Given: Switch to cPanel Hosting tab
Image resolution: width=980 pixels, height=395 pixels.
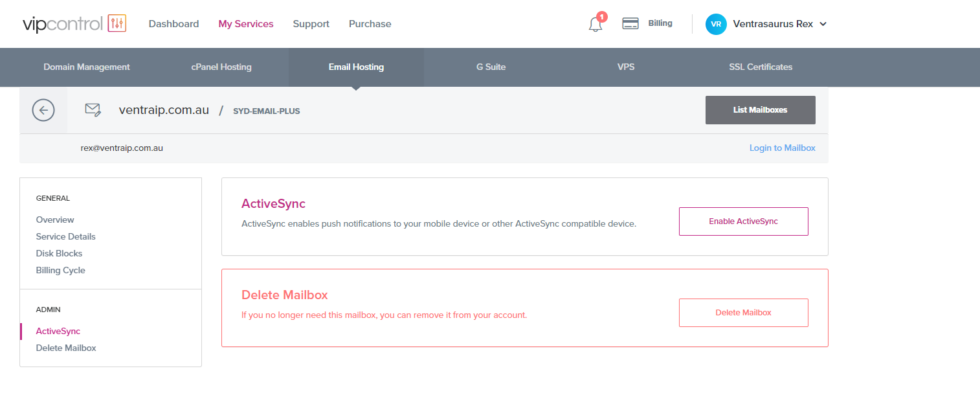Looking at the screenshot, I should [221, 67].
